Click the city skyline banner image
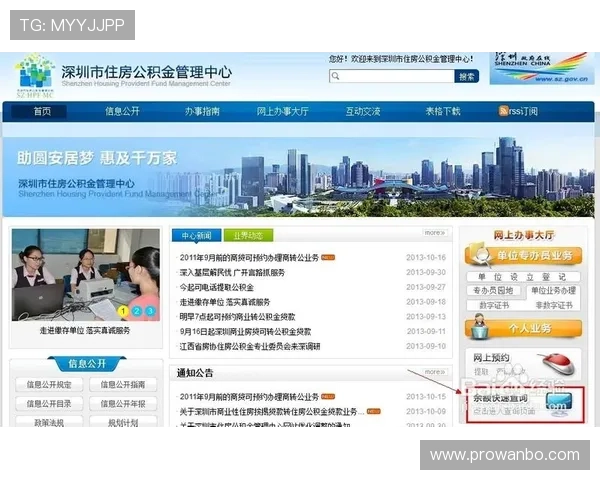 pos(298,177)
